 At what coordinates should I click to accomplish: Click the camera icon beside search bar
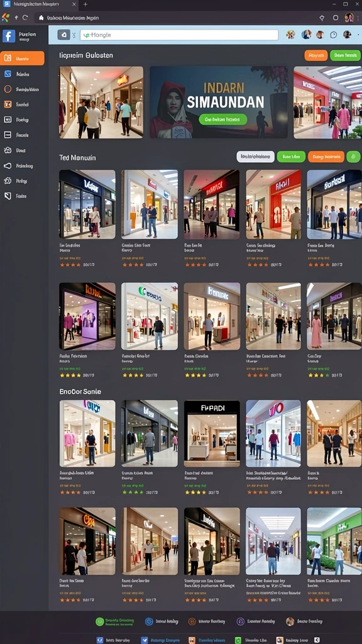point(63,35)
